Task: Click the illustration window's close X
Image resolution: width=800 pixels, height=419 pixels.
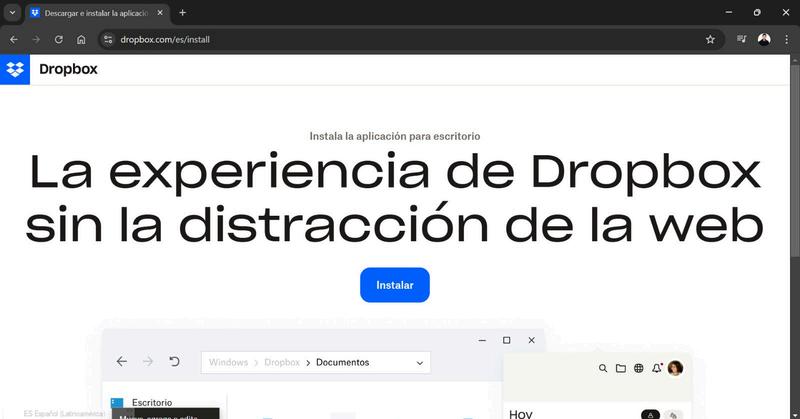Action: click(x=531, y=340)
